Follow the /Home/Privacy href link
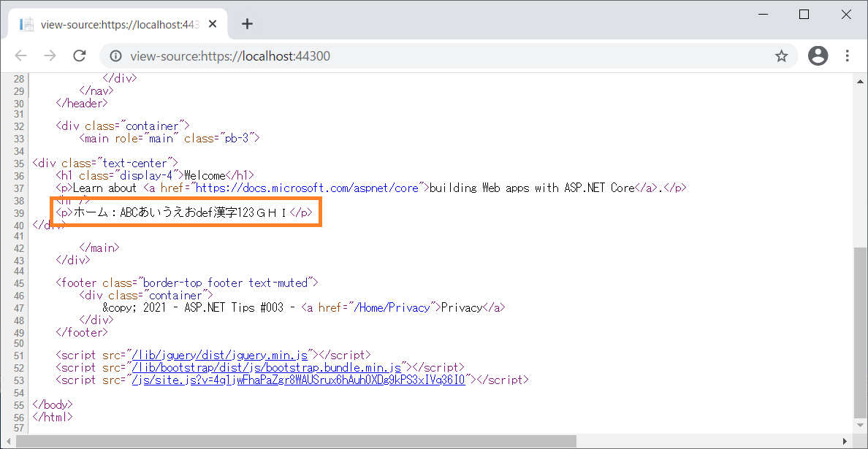The height and width of the screenshot is (449, 868). tap(391, 308)
